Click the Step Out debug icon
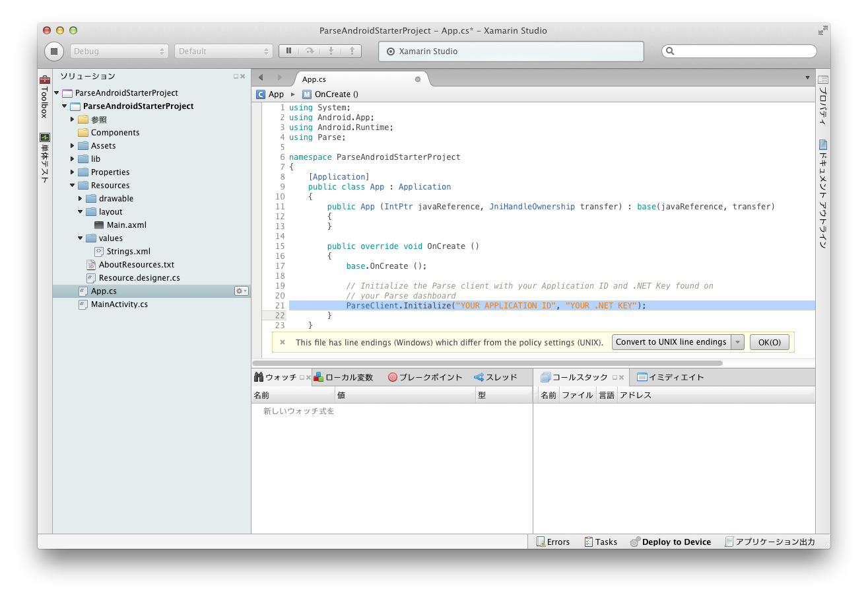The image size is (868, 601). pos(352,51)
